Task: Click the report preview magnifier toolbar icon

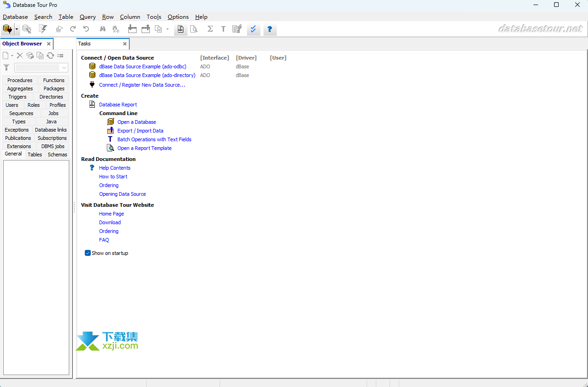Action: (194, 29)
